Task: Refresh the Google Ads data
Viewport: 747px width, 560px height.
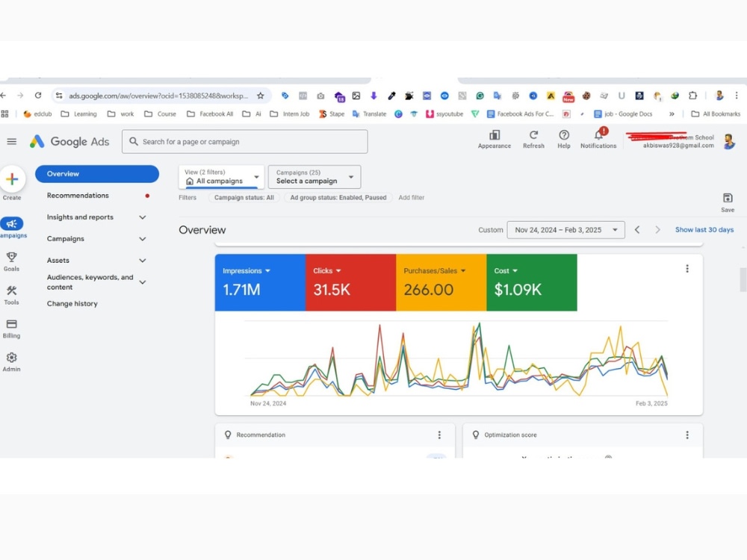Action: pyautogui.click(x=533, y=135)
